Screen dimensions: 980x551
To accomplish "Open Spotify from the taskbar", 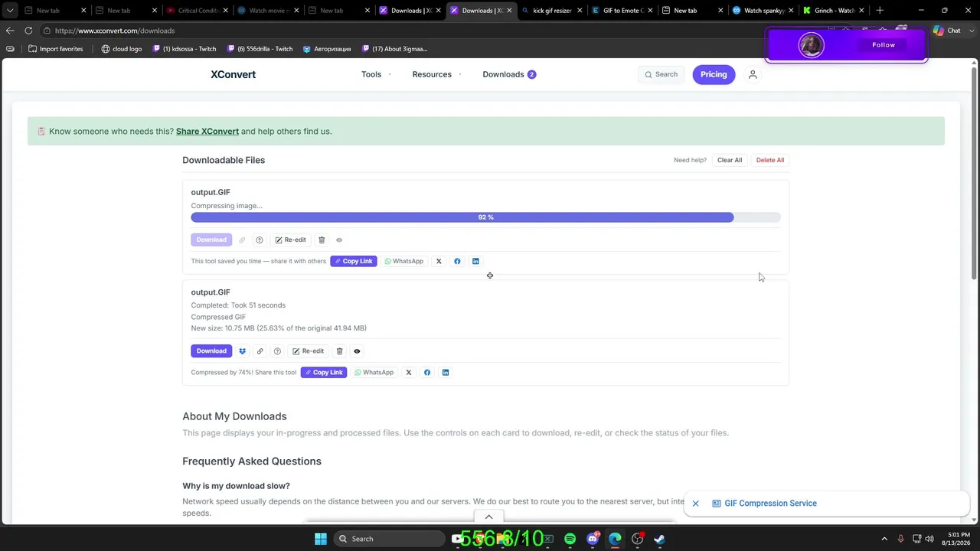I will point(570,539).
